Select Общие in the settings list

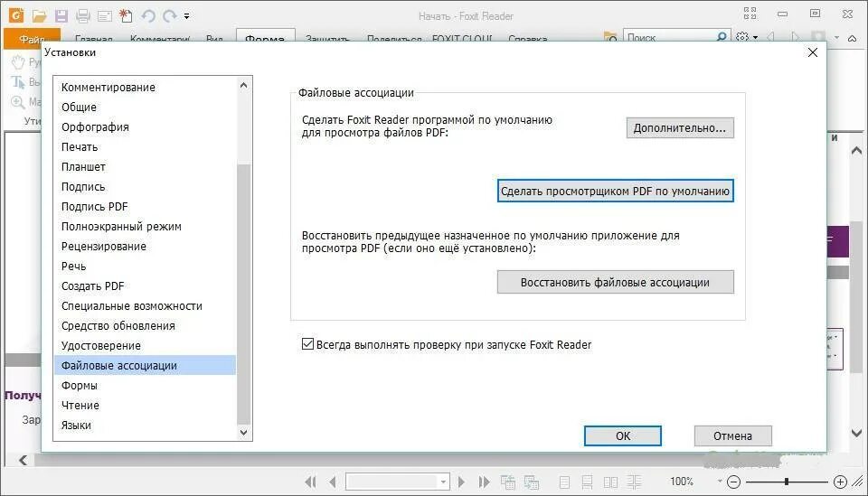point(145,108)
